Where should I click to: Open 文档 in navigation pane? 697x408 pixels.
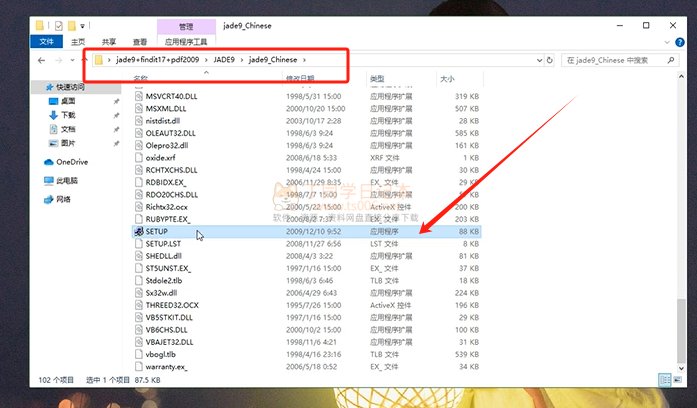[68, 129]
